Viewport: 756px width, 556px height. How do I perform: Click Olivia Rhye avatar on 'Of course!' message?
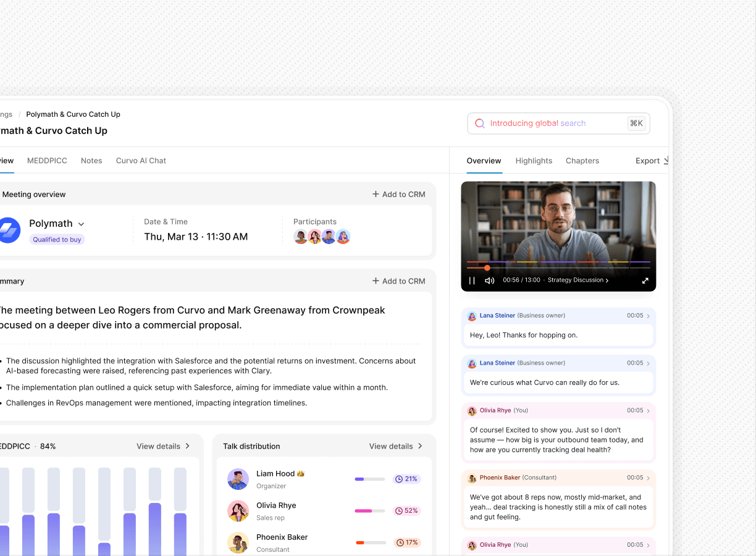[x=472, y=411]
